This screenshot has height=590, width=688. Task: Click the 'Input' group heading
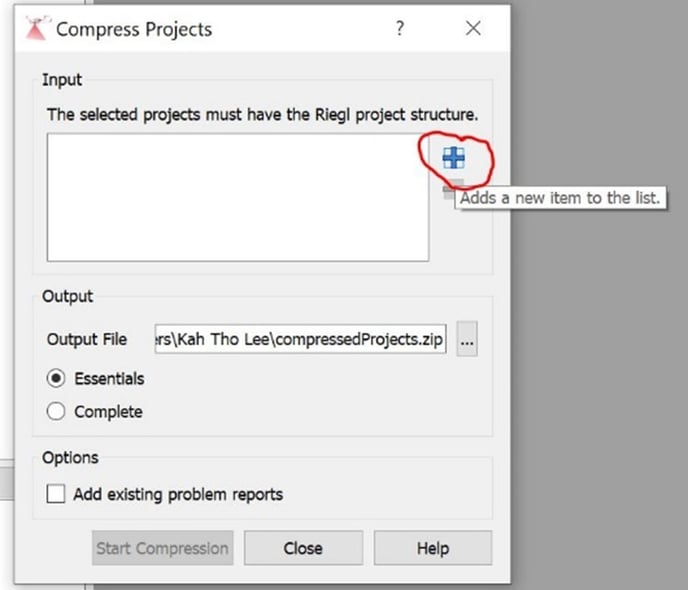[62, 80]
